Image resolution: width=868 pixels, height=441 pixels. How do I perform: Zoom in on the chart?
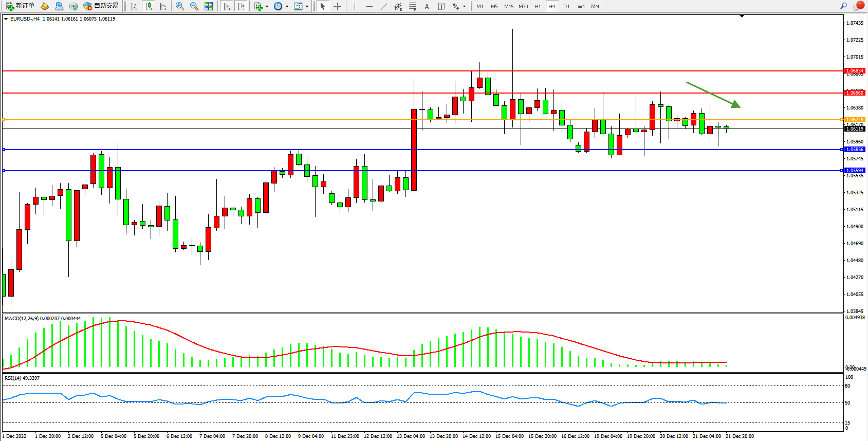180,6
